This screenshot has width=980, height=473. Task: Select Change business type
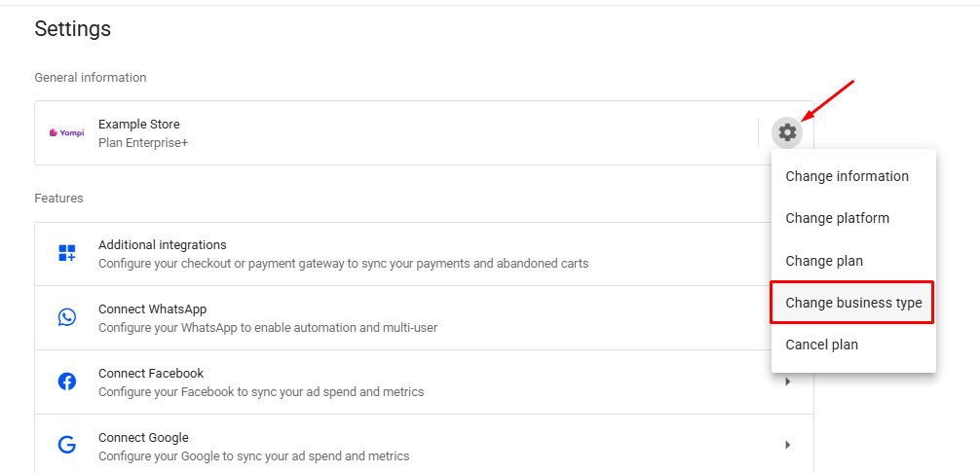(x=853, y=303)
